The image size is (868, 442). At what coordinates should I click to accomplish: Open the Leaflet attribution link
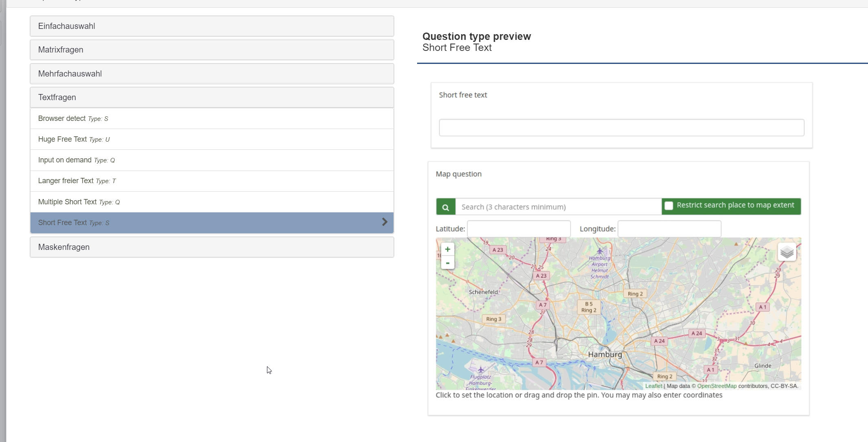click(654, 386)
